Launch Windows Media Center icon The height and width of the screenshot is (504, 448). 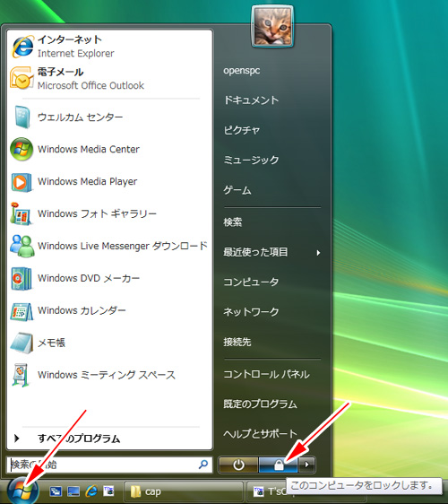click(22, 149)
